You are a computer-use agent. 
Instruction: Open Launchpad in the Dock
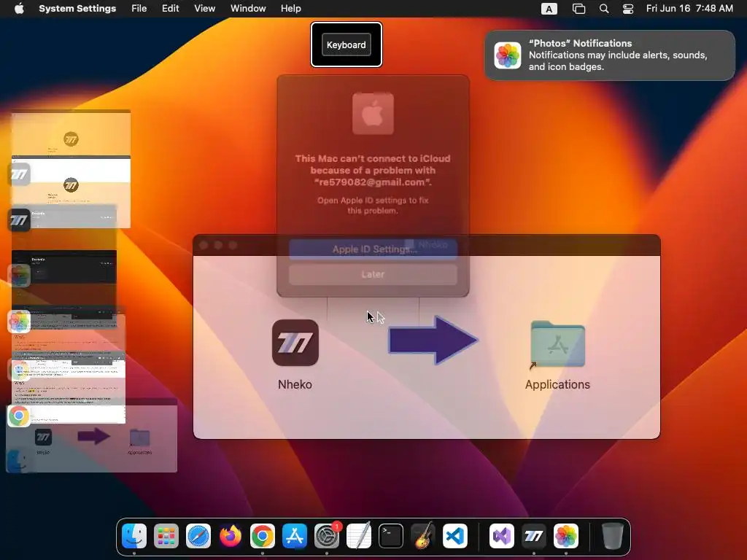[166, 536]
